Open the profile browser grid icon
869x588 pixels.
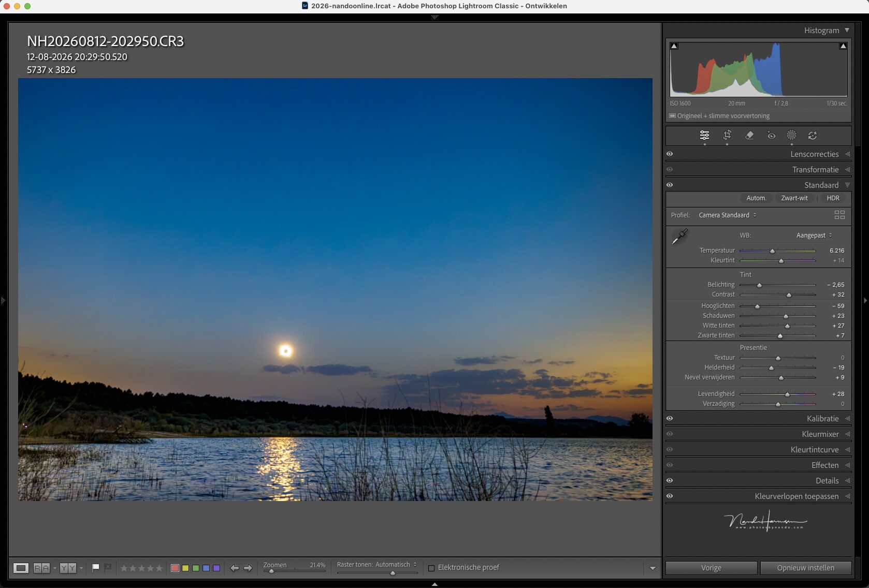pyautogui.click(x=839, y=215)
